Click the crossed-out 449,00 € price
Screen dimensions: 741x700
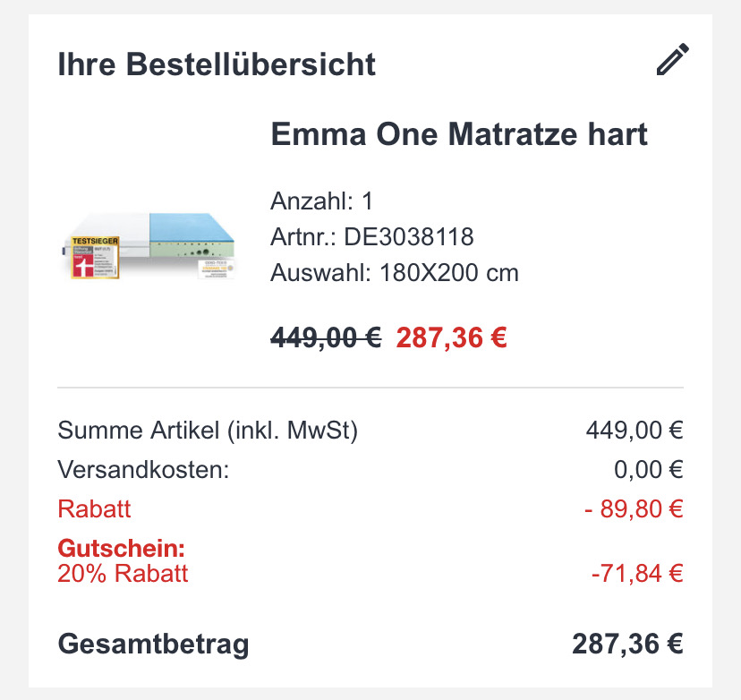(326, 338)
